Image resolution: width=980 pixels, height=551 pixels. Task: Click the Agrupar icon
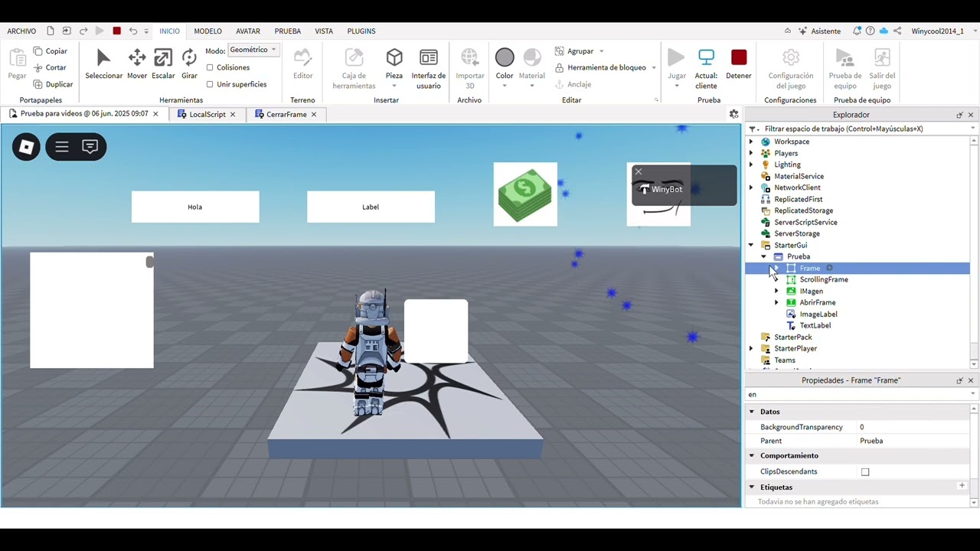tap(560, 51)
